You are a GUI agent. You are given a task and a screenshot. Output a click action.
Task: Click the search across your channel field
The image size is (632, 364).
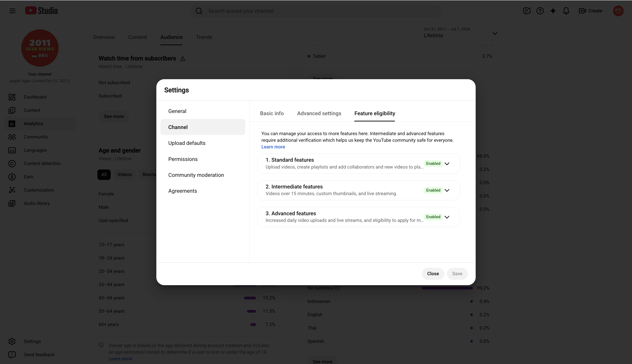click(316, 11)
